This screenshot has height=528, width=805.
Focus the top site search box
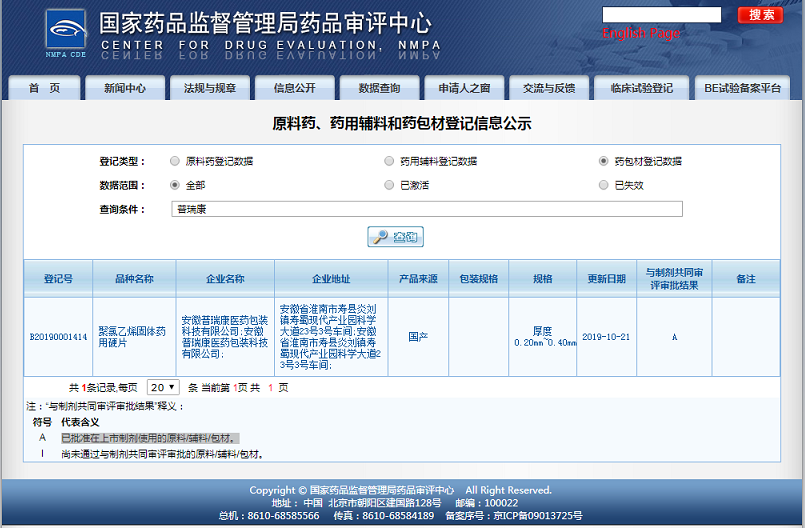point(661,14)
